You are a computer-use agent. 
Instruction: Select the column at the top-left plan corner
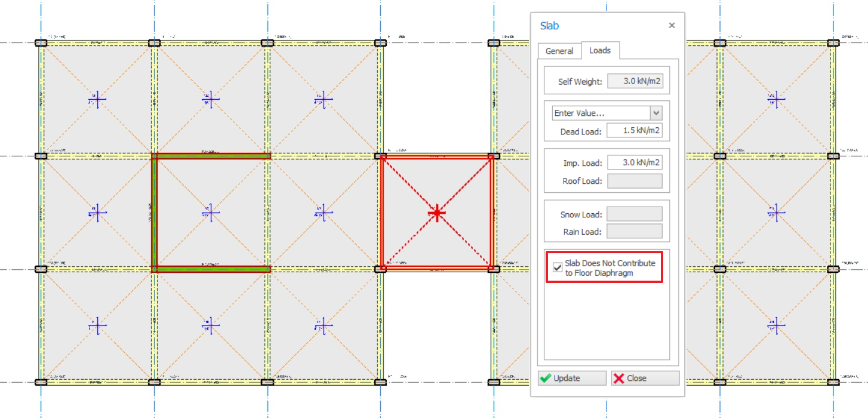(x=41, y=43)
